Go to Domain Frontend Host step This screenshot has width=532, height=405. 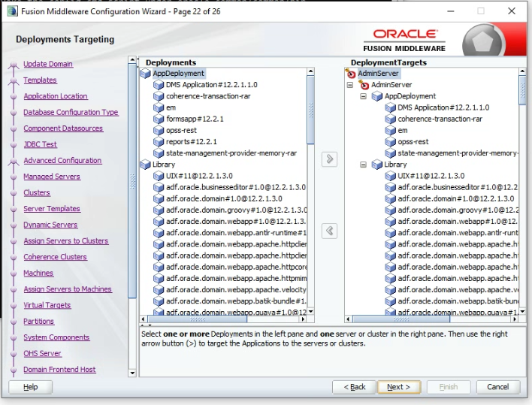(59, 370)
